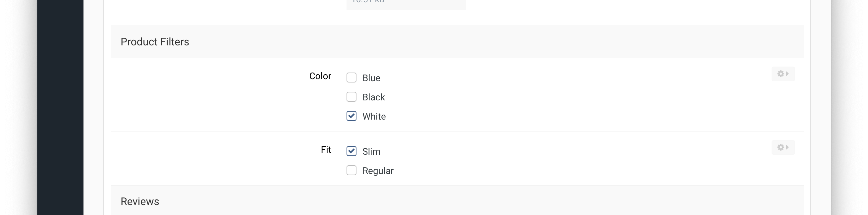Enable the Black color checkbox

coord(352,97)
